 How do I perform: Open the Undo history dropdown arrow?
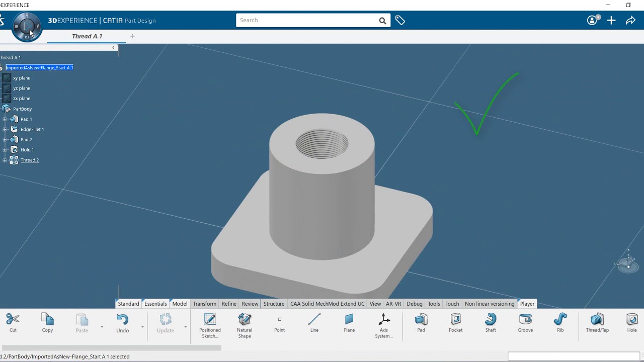pos(142,327)
